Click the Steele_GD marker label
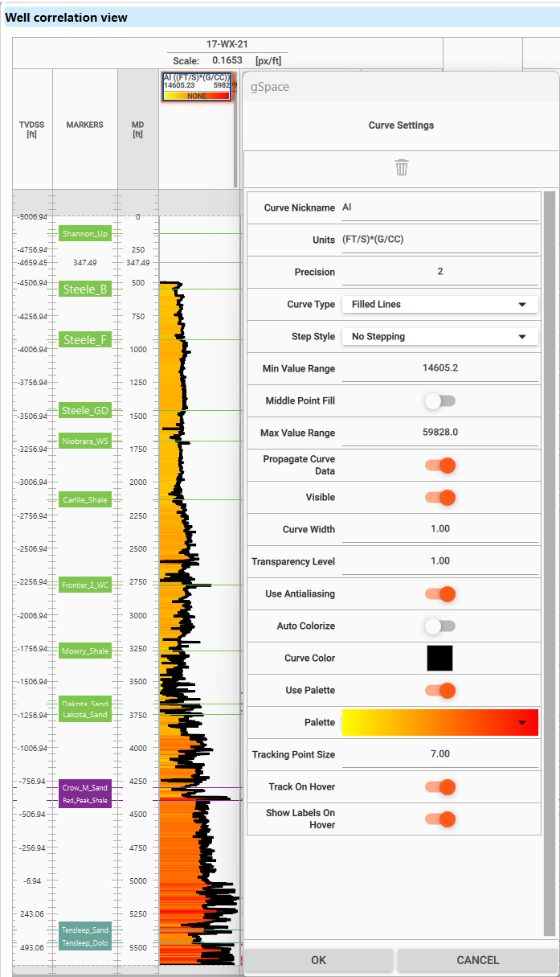 tap(84, 410)
